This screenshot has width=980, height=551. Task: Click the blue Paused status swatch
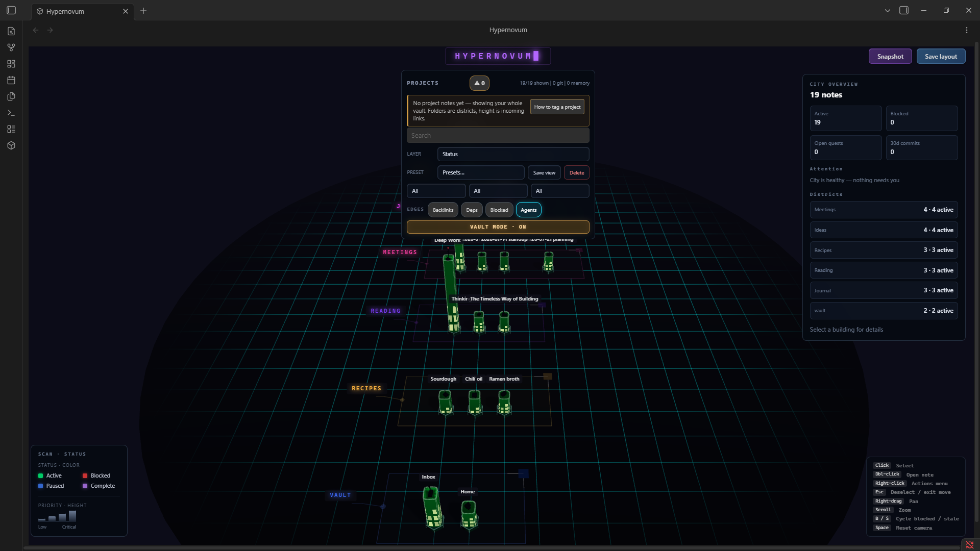(x=40, y=486)
